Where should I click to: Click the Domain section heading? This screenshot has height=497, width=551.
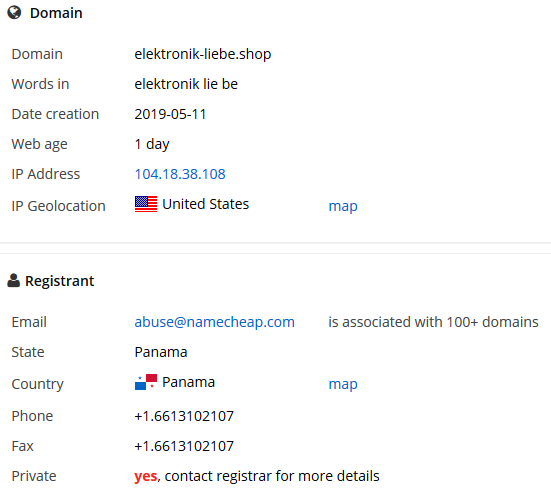click(56, 13)
